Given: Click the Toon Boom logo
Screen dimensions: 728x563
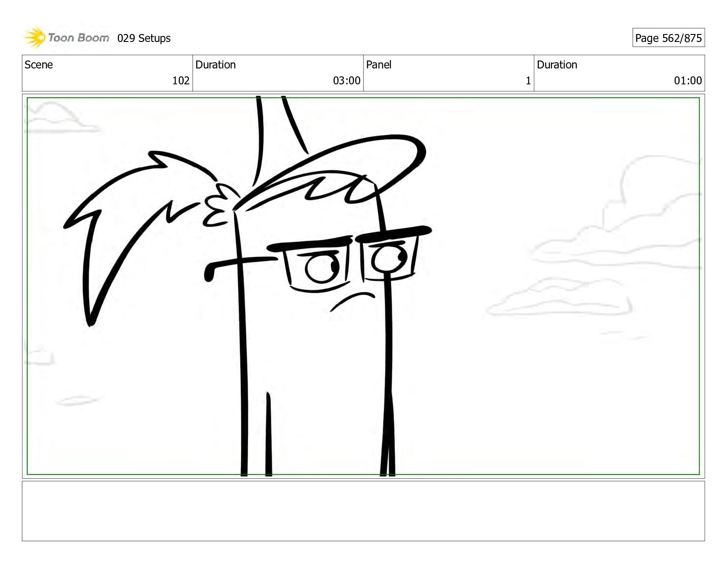Looking at the screenshot, I should tap(66, 38).
